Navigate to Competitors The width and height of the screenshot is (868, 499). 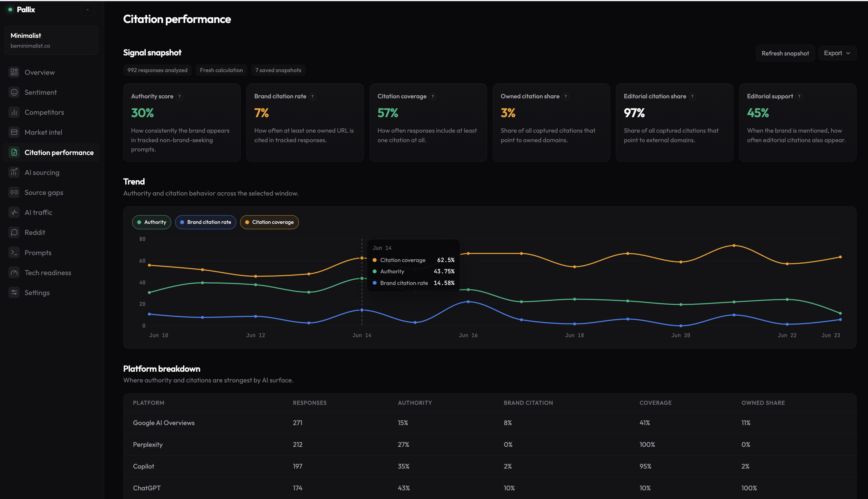coord(51,112)
